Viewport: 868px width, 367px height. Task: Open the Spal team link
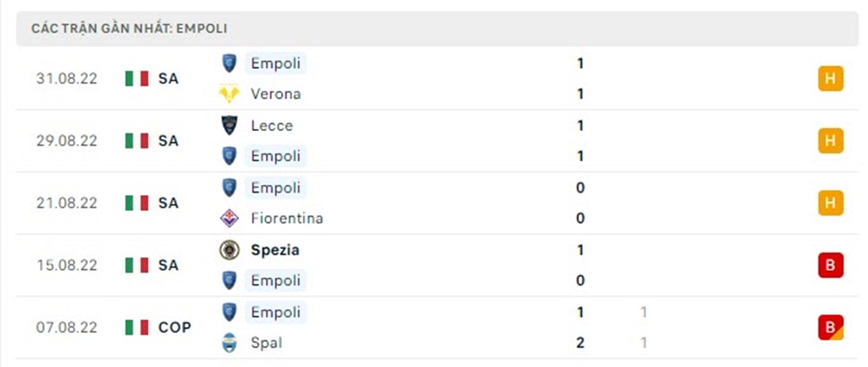pyautogui.click(x=266, y=343)
